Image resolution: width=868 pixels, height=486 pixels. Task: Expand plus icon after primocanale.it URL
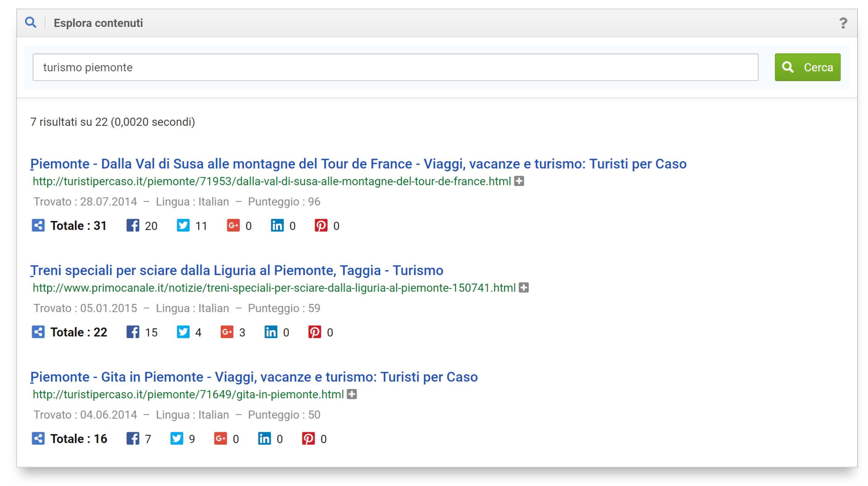click(x=524, y=288)
